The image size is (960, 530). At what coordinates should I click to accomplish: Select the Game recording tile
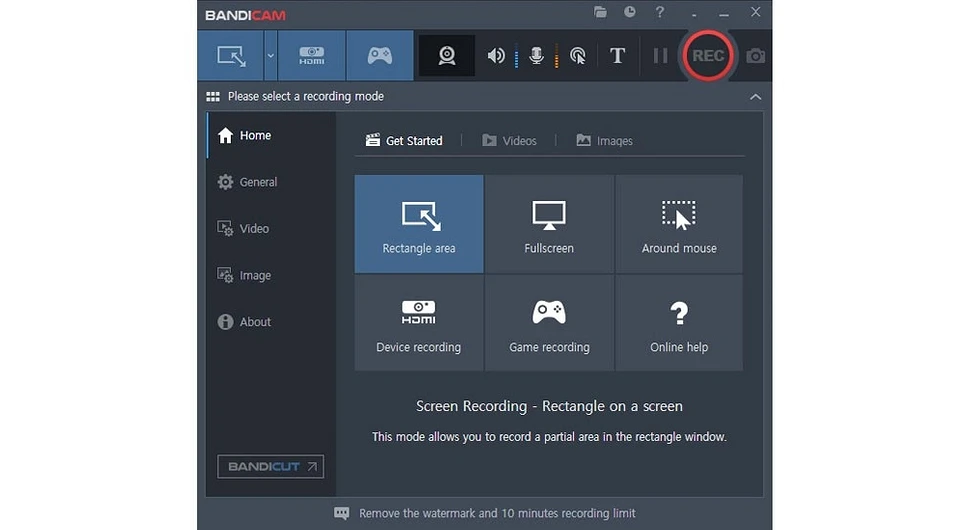(x=549, y=324)
